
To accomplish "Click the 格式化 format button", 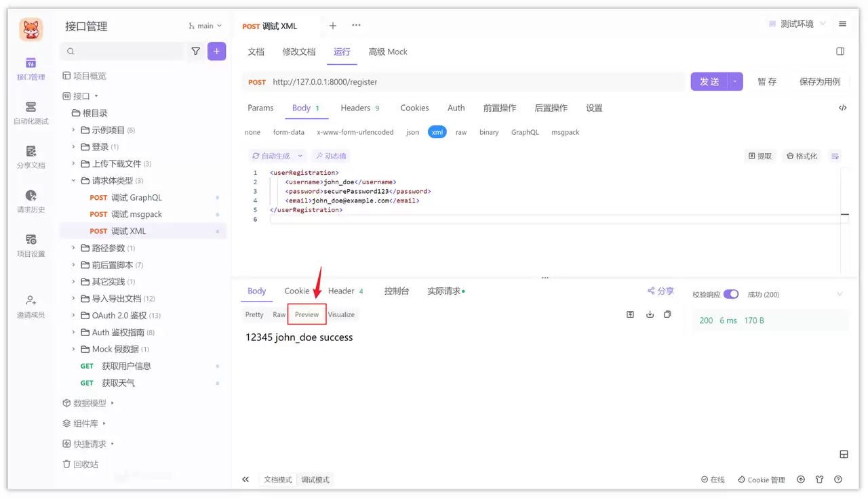I will (x=802, y=156).
